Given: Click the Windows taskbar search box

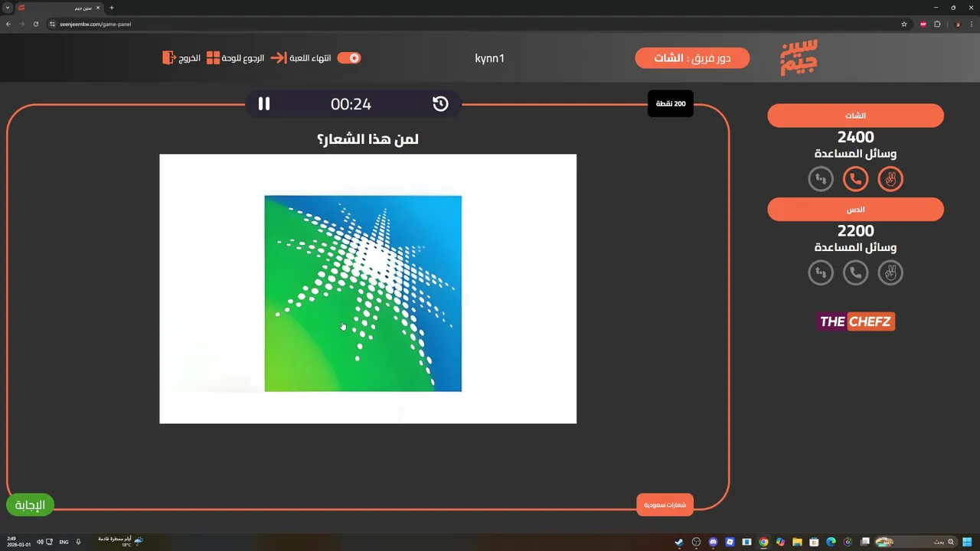Looking at the screenshot, I should [916, 543].
